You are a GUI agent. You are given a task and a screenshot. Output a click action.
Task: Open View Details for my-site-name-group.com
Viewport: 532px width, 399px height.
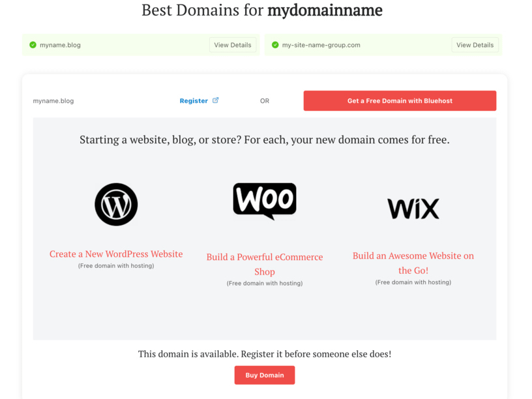pos(475,44)
